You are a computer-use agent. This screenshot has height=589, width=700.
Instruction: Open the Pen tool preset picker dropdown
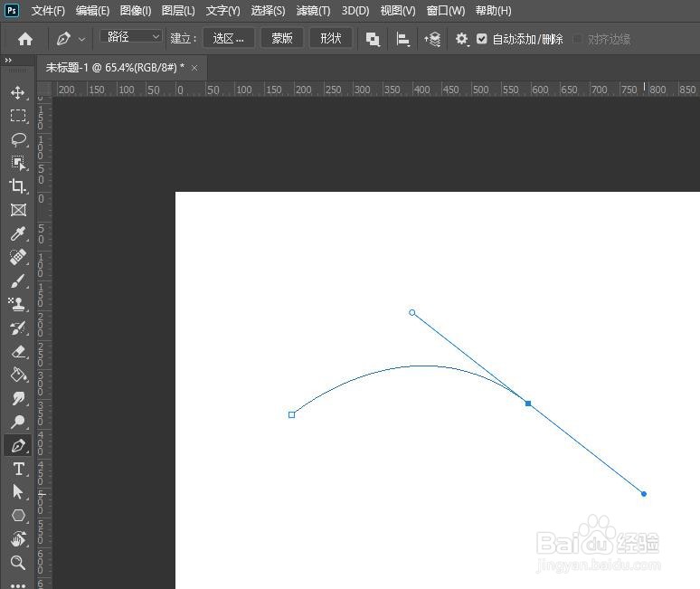pos(81,39)
